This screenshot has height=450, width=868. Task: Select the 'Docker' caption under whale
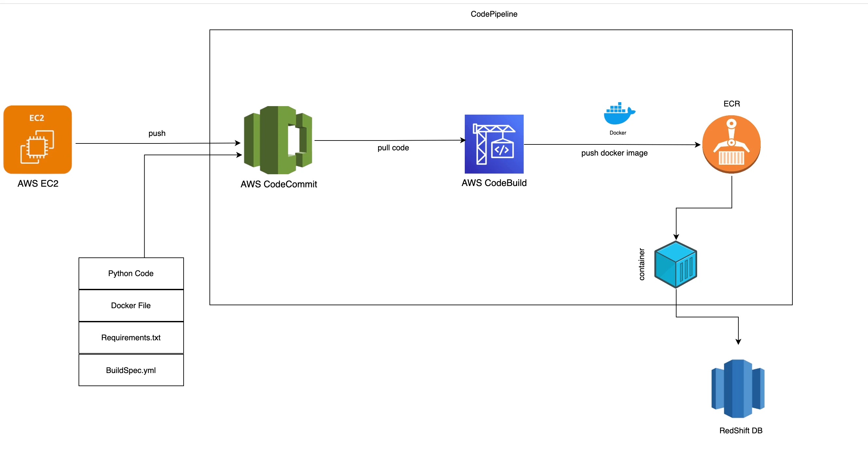(618, 133)
